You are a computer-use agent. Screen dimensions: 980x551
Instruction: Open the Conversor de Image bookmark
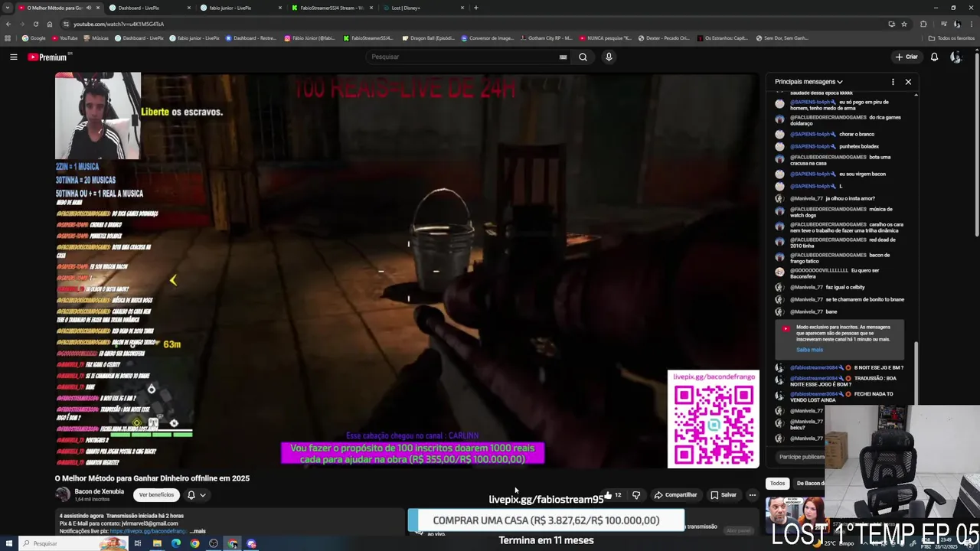tap(487, 37)
